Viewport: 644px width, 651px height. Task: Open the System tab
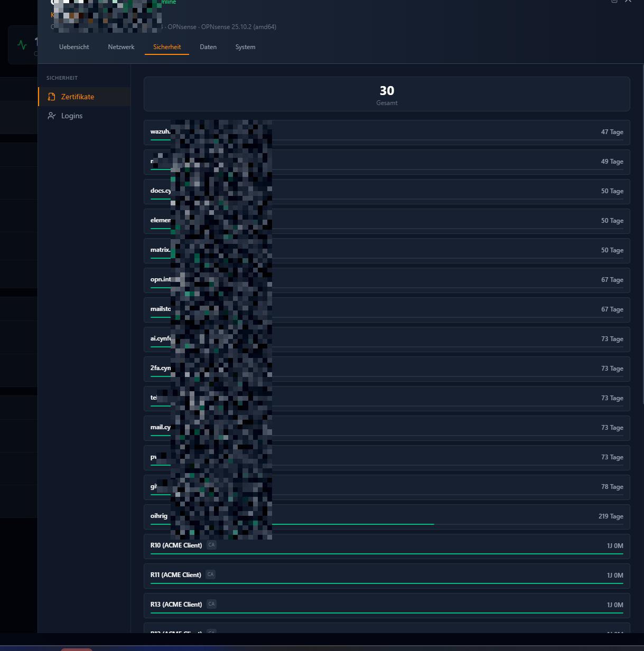[245, 47]
